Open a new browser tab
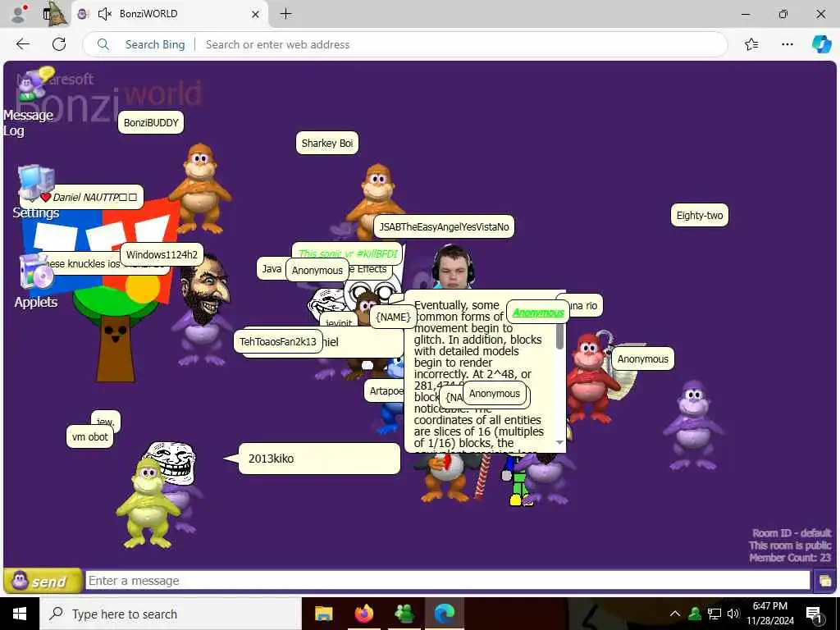The image size is (840, 630). [286, 14]
